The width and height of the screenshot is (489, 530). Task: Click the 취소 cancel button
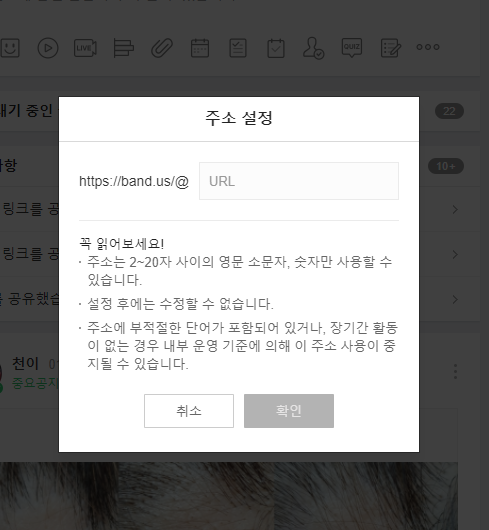point(189,411)
